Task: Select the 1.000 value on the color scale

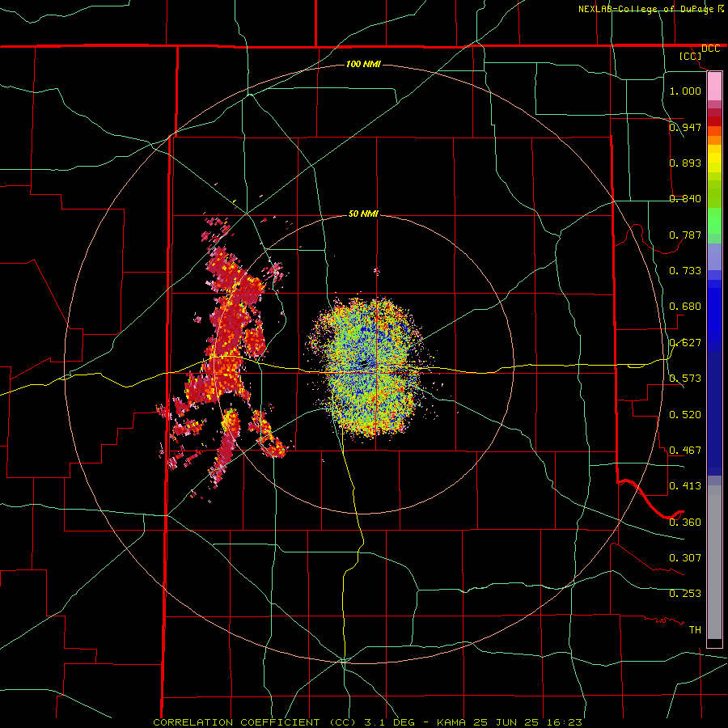Action: pos(685,91)
